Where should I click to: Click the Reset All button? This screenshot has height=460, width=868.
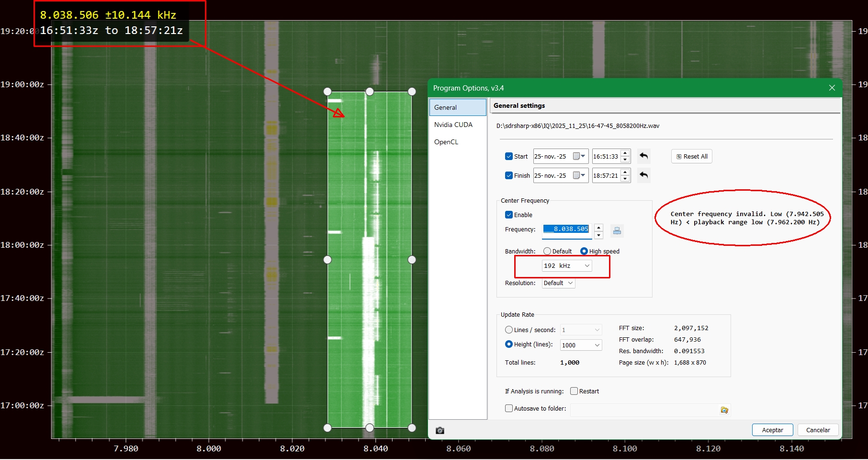tap(691, 156)
